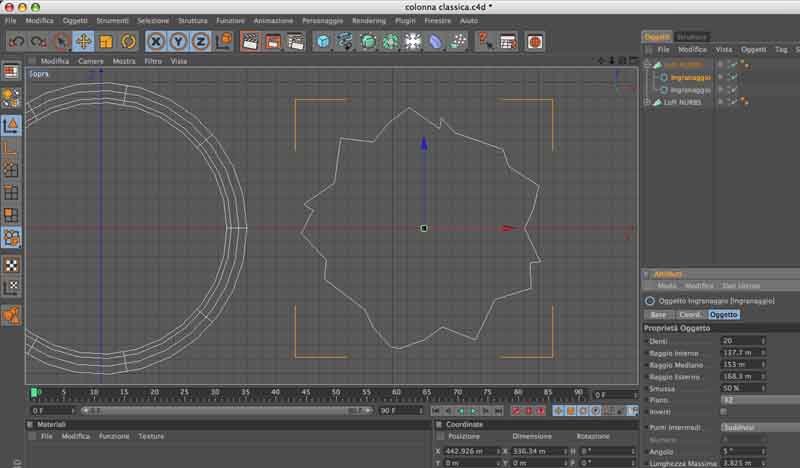Open the Coord. attribute tab
Screen dimensions: 800x468
[690, 315]
